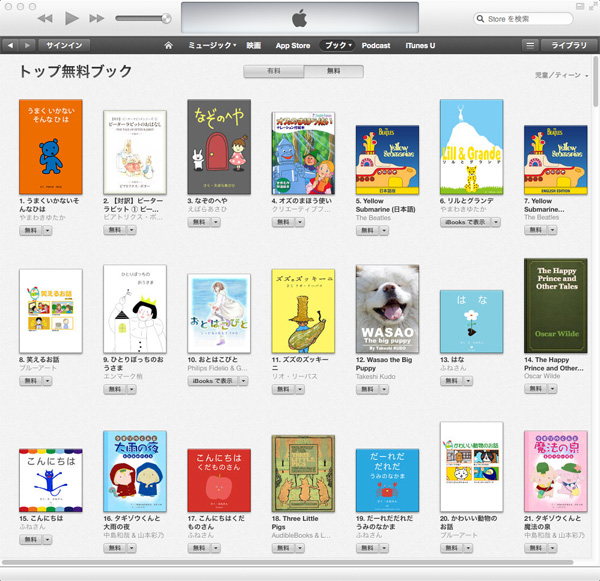Open the WASAO big puppy cover

387,308
